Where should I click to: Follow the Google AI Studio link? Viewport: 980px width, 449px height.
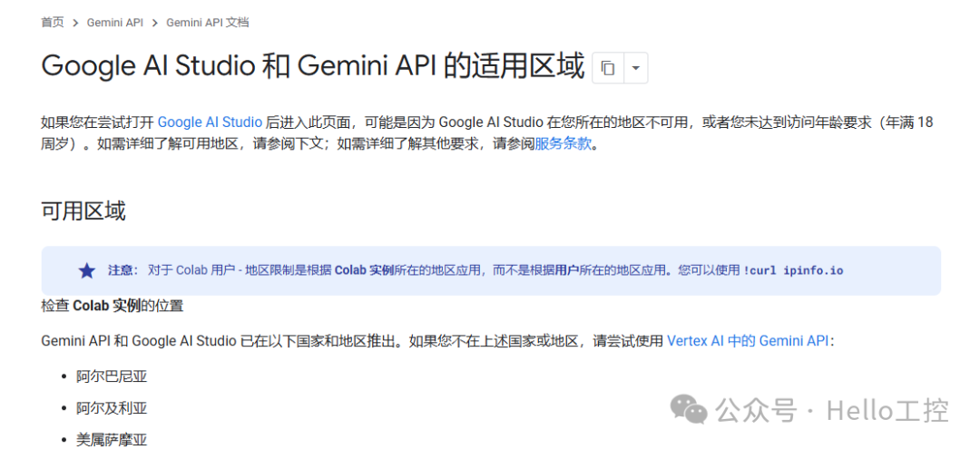(210, 122)
